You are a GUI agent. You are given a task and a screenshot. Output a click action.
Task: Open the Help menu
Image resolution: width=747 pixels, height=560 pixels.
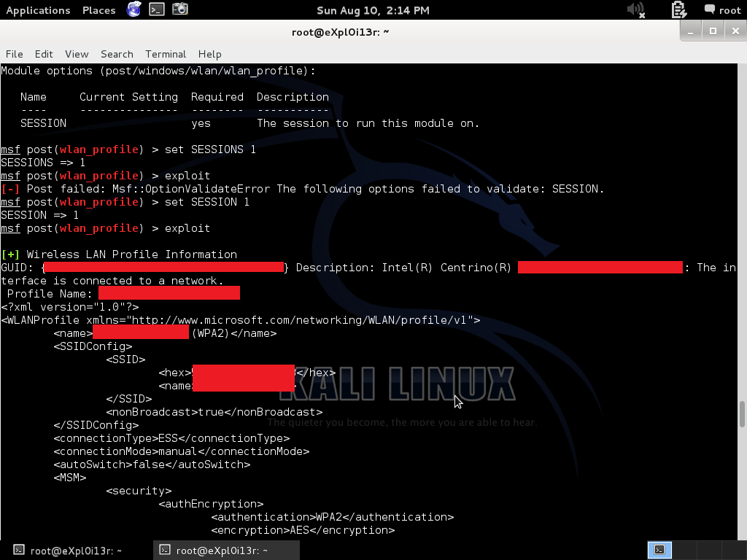209,54
